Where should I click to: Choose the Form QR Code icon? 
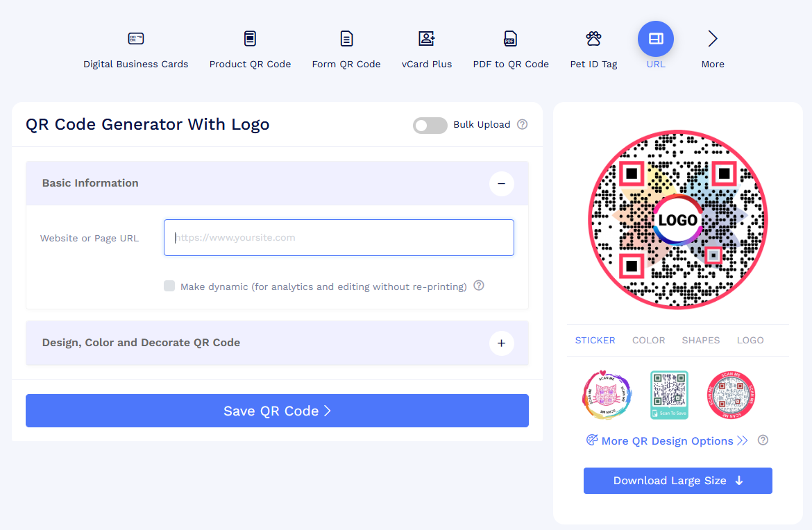click(346, 38)
